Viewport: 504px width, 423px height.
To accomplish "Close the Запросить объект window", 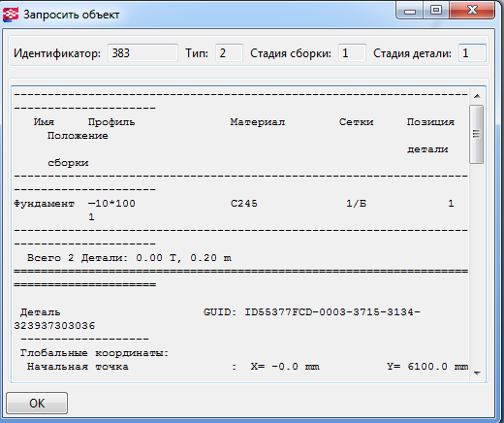I will pyautogui.click(x=472, y=12).
